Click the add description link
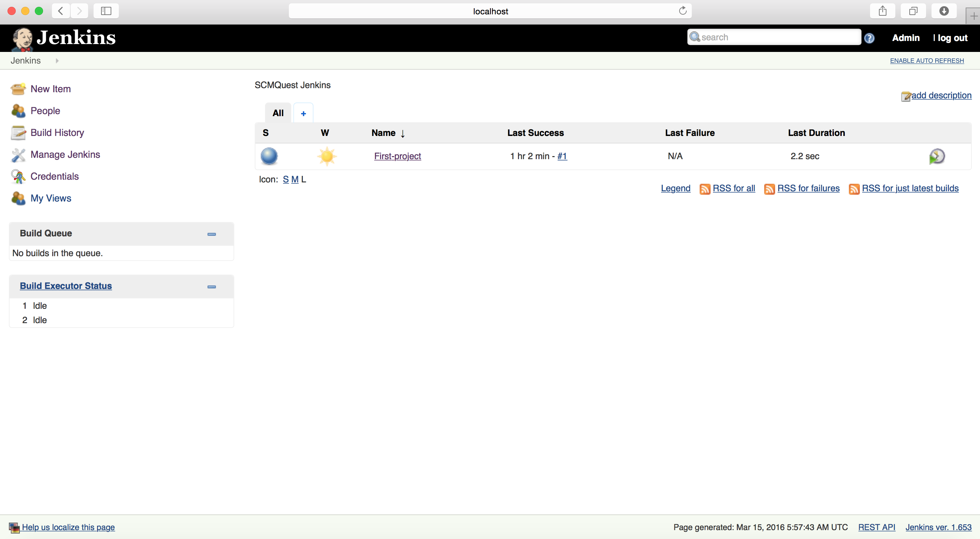 click(941, 96)
